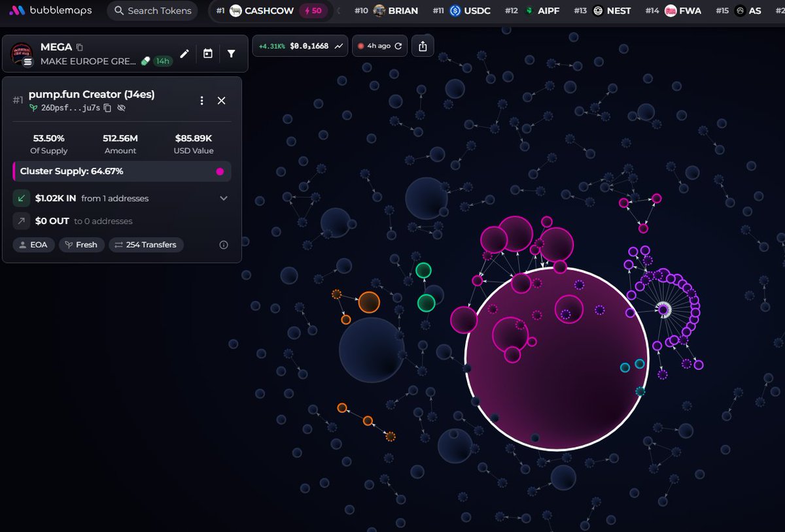785x532 pixels.
Task: Select trending token #11 USDC
Action: point(461,10)
